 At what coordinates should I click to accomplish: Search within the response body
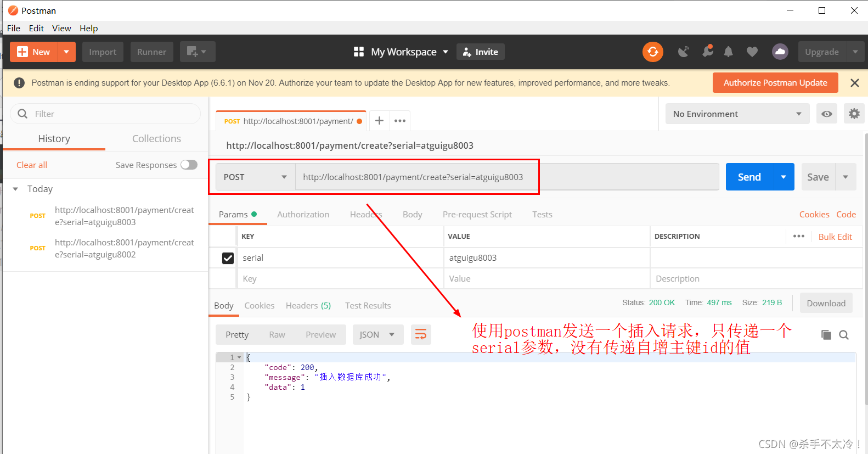point(844,334)
